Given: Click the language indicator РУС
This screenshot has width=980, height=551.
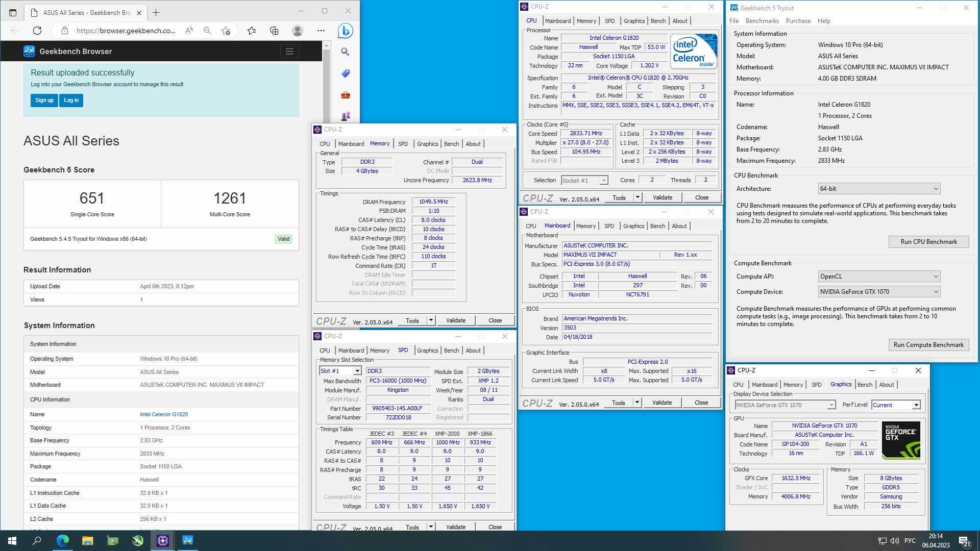Looking at the screenshot, I should click(910, 541).
